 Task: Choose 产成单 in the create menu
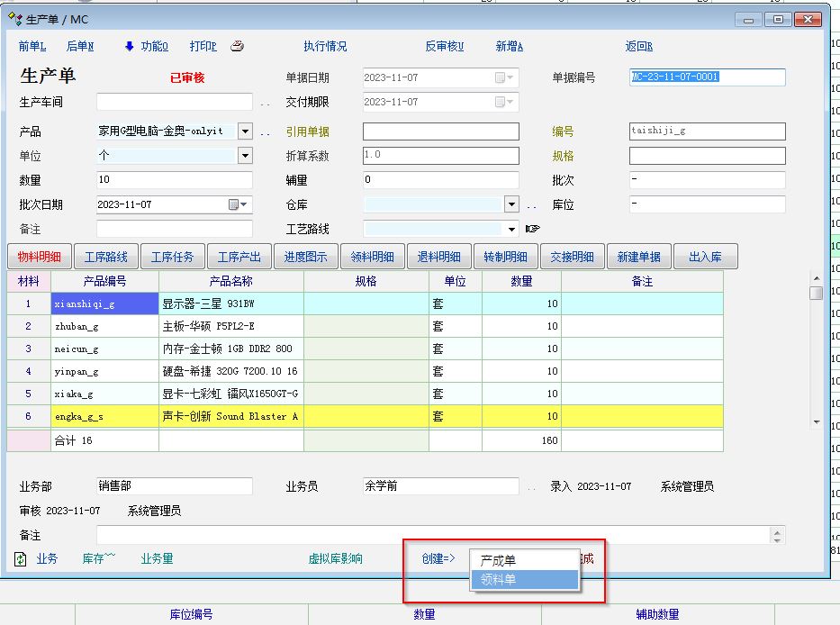[x=523, y=560]
